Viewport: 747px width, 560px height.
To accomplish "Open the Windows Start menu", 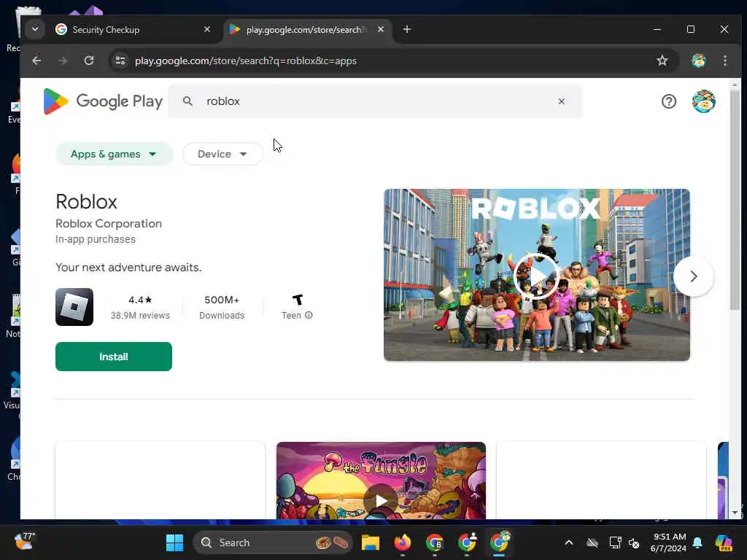I will tap(174, 542).
